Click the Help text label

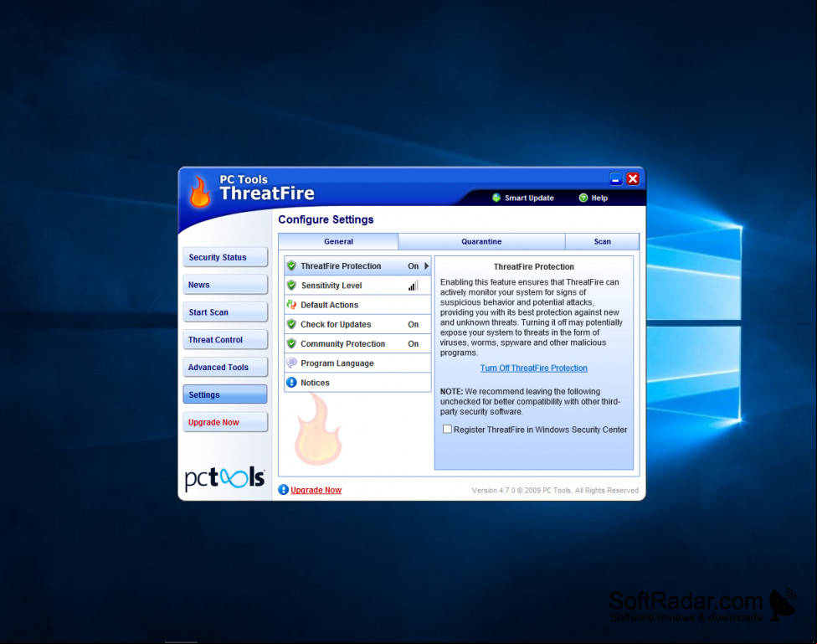point(599,198)
